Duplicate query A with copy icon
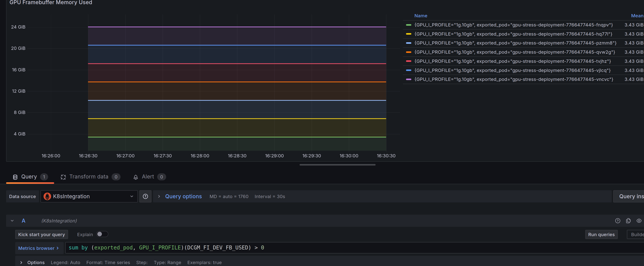Image resolution: width=644 pixels, height=266 pixels. [x=628, y=221]
